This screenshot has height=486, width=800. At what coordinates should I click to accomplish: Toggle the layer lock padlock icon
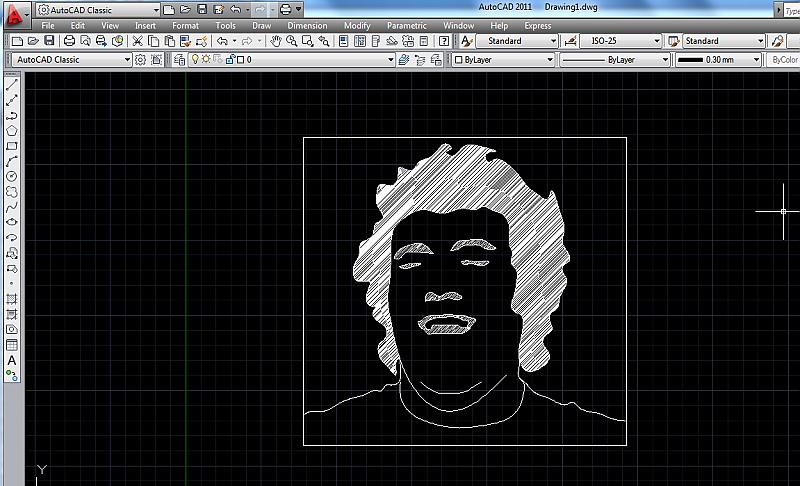pyautogui.click(x=229, y=60)
